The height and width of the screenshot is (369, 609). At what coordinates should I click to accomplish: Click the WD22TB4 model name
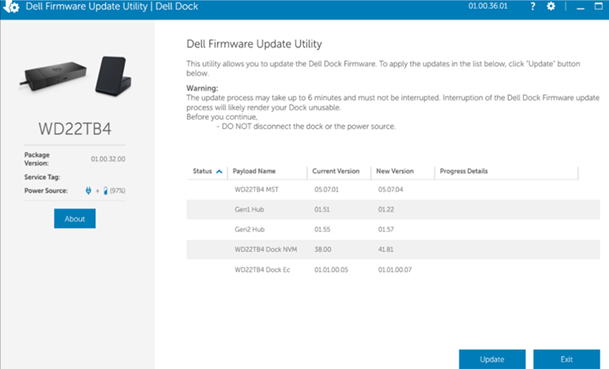click(75, 129)
